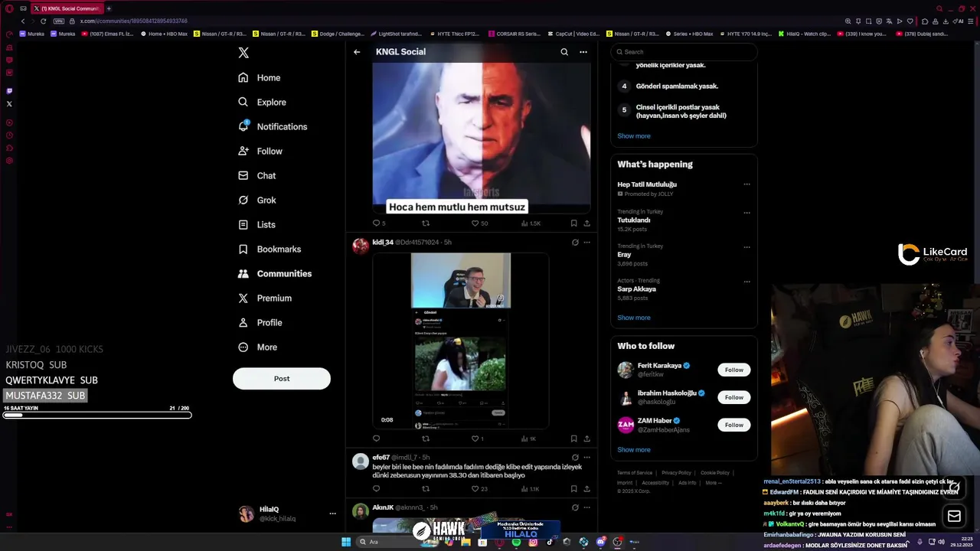The height and width of the screenshot is (551, 980).
Task: Open Chat in X sidebar
Action: (256, 175)
